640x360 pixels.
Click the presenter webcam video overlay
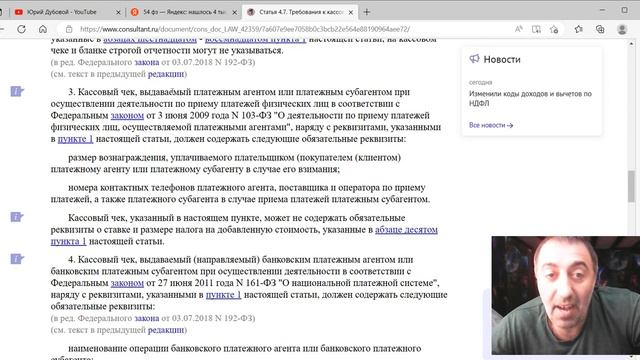coord(566,295)
